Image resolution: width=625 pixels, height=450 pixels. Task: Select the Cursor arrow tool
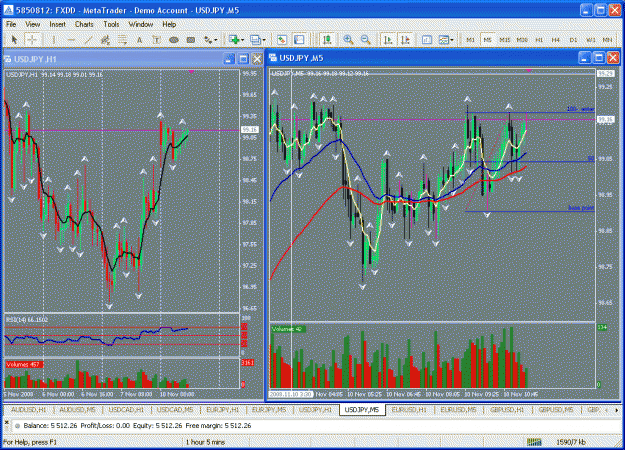pyautogui.click(x=14, y=40)
